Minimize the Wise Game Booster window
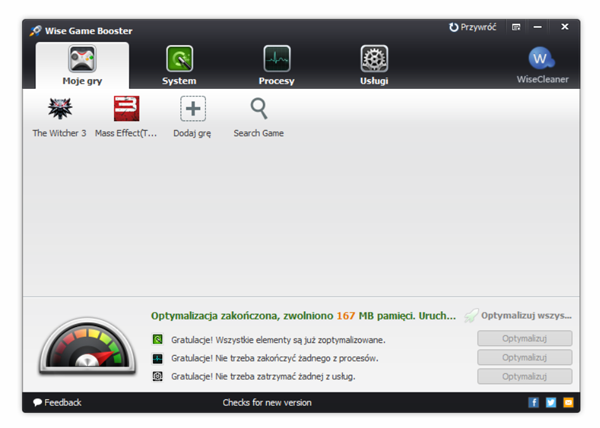Screen dimensions: 600x428 click(x=538, y=27)
